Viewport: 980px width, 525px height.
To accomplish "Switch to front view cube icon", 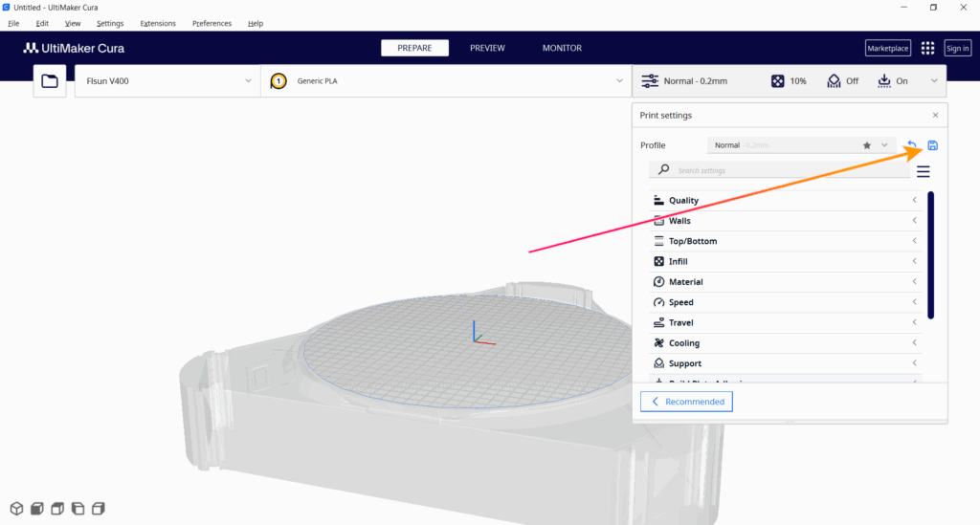I will pos(37,508).
